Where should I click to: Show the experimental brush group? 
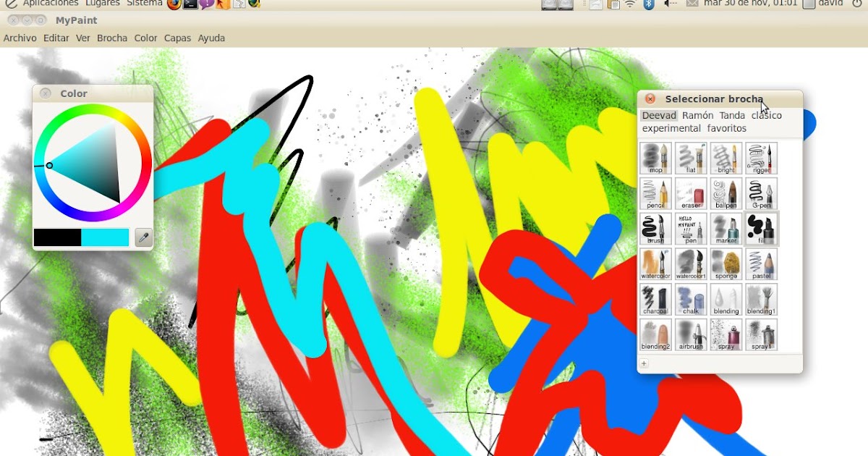coord(671,128)
